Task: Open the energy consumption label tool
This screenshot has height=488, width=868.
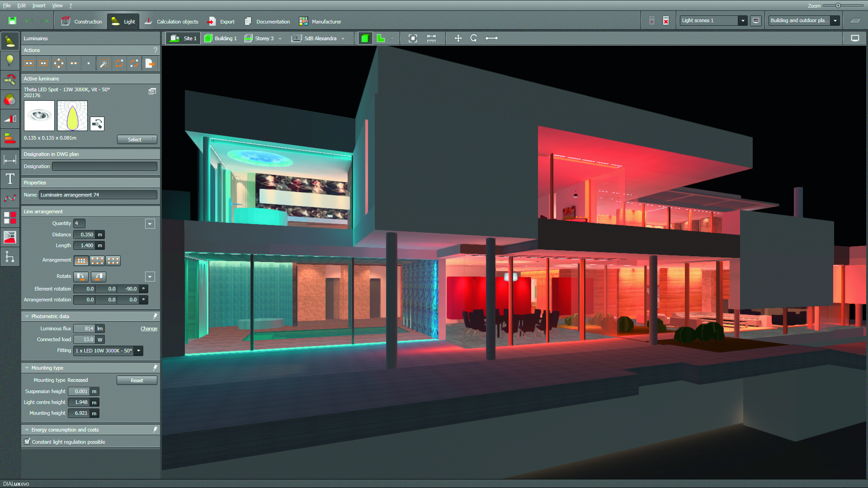Action: point(10,138)
